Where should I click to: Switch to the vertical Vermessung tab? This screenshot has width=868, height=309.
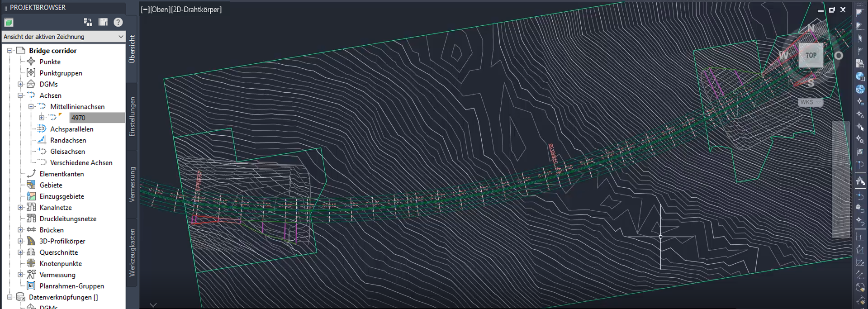click(132, 184)
